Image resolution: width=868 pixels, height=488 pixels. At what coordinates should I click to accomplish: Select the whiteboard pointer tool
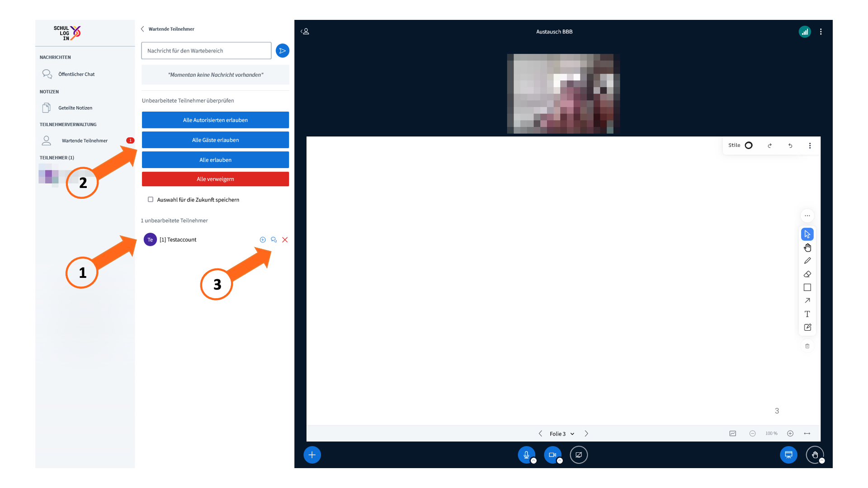pos(807,234)
